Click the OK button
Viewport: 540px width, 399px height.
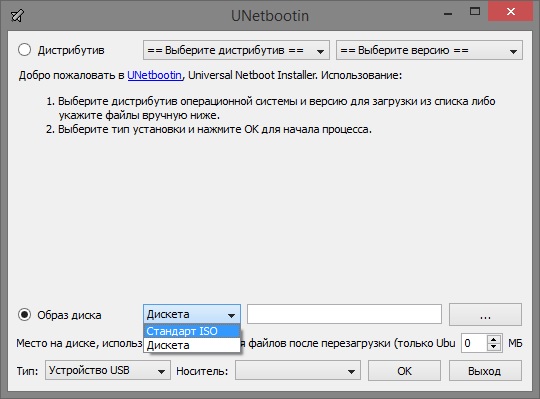coord(404,371)
